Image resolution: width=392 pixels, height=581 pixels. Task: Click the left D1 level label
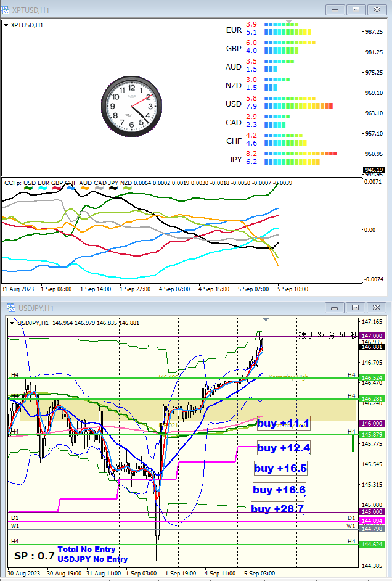(x=15, y=517)
